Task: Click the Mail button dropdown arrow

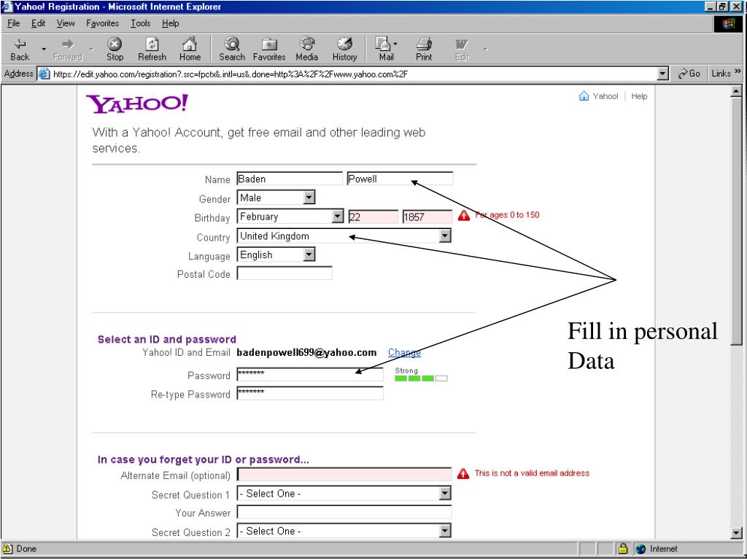Action: pyautogui.click(x=395, y=44)
